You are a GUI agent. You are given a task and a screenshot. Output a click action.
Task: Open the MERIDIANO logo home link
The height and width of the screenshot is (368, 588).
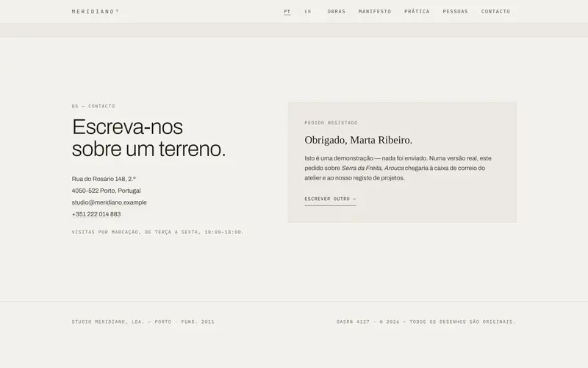point(96,11)
